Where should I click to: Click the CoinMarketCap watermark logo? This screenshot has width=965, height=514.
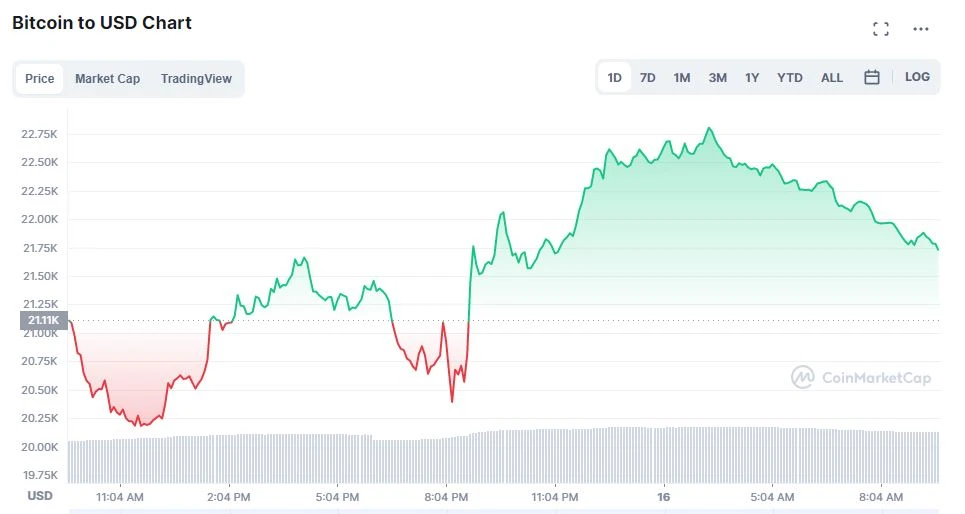(861, 377)
